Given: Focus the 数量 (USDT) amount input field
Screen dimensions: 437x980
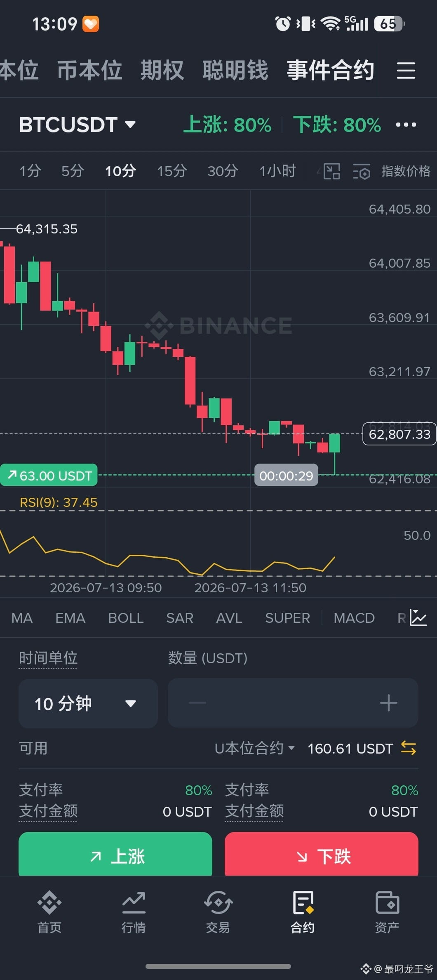Looking at the screenshot, I should click(293, 703).
